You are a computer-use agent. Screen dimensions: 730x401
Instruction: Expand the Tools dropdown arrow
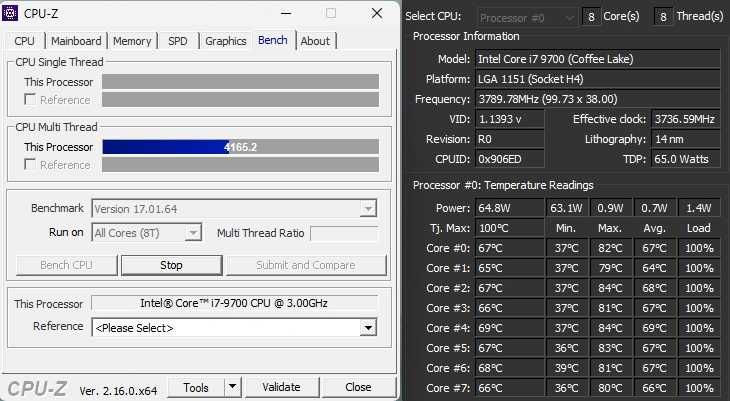pos(233,387)
